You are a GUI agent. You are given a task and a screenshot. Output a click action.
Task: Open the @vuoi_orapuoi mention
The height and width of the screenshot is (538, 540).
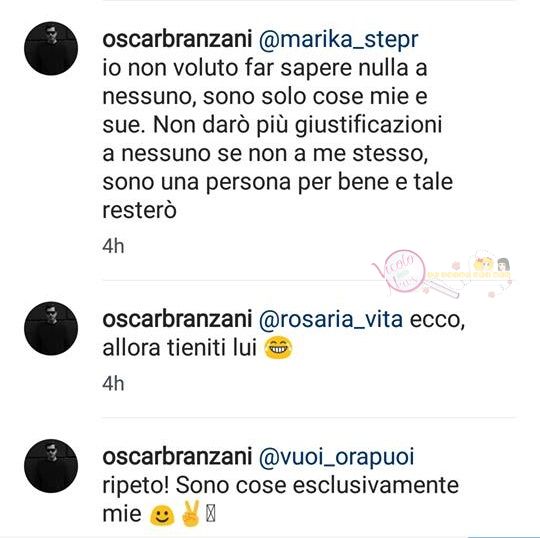336,458
